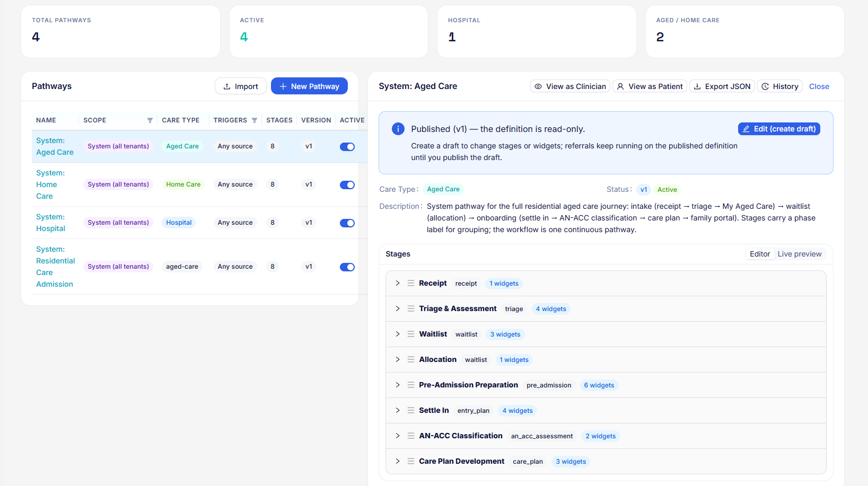Click the drag handle of Receipt stage
Image resolution: width=868 pixels, height=486 pixels.
pyautogui.click(x=411, y=283)
